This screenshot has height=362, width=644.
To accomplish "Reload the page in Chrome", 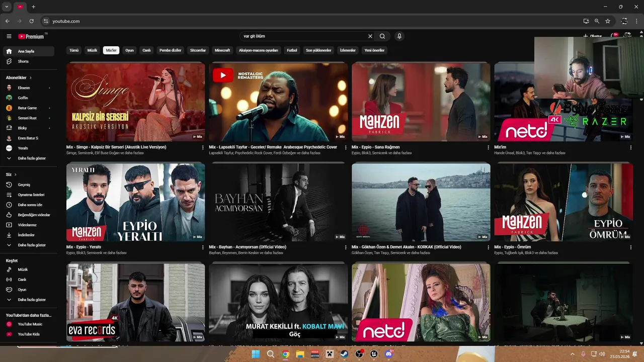I will point(31,21).
